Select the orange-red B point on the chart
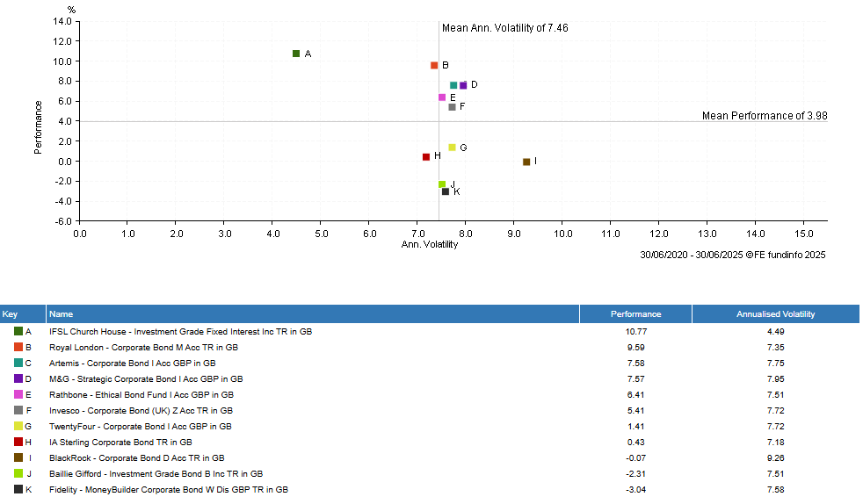This screenshot has width=863, height=504. pos(434,65)
